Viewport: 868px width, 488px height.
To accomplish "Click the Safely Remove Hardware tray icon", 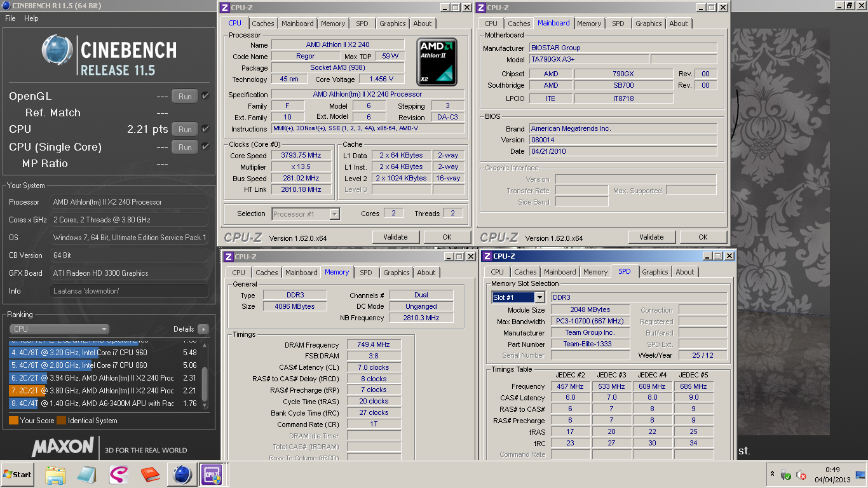I will point(786,475).
